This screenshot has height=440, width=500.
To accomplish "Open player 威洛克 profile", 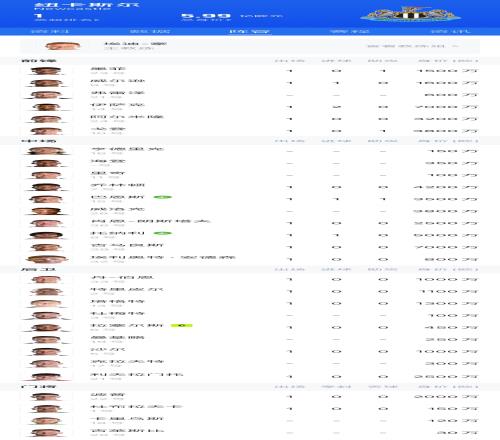I will [117, 209].
